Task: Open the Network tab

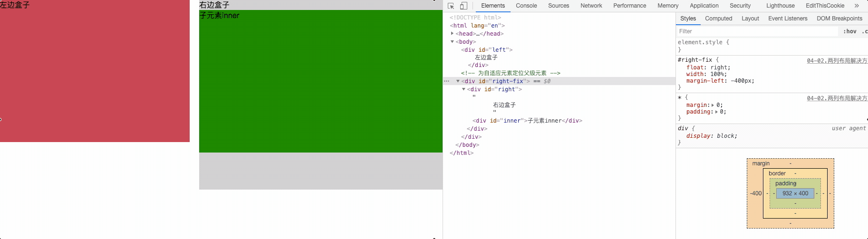Action: [591, 6]
